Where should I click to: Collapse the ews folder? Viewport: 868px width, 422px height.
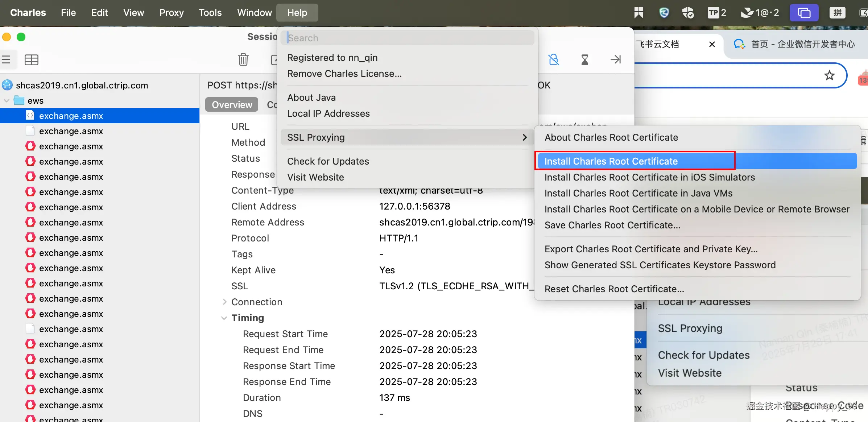7,100
